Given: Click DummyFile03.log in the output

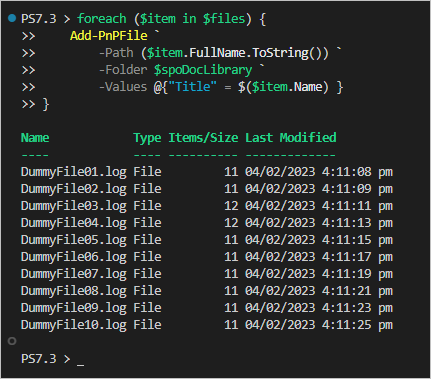Looking at the screenshot, I should (x=74, y=206).
